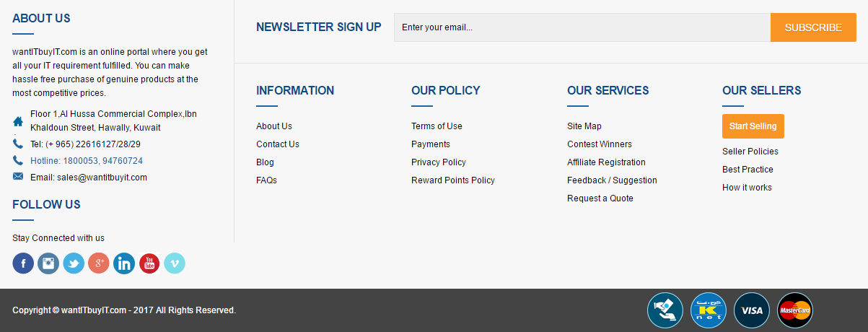Open the Facebook social icon
Viewport: 868px width, 332px height.
[23, 263]
